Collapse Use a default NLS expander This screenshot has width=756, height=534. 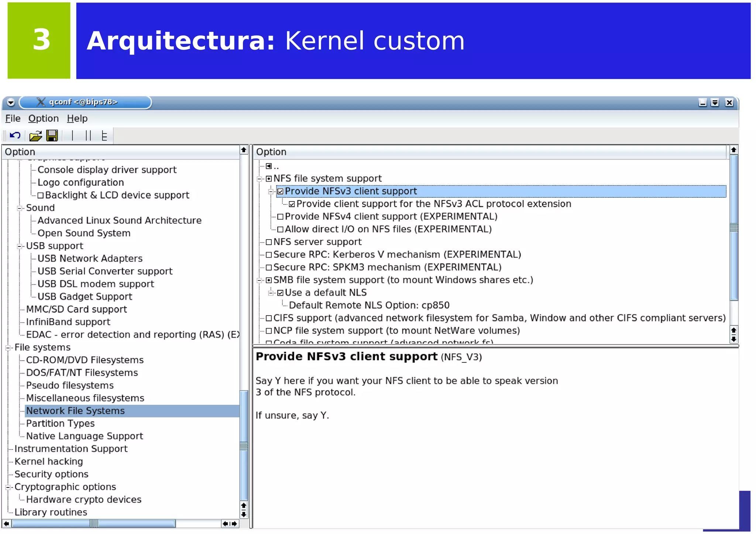pyautogui.click(x=271, y=293)
